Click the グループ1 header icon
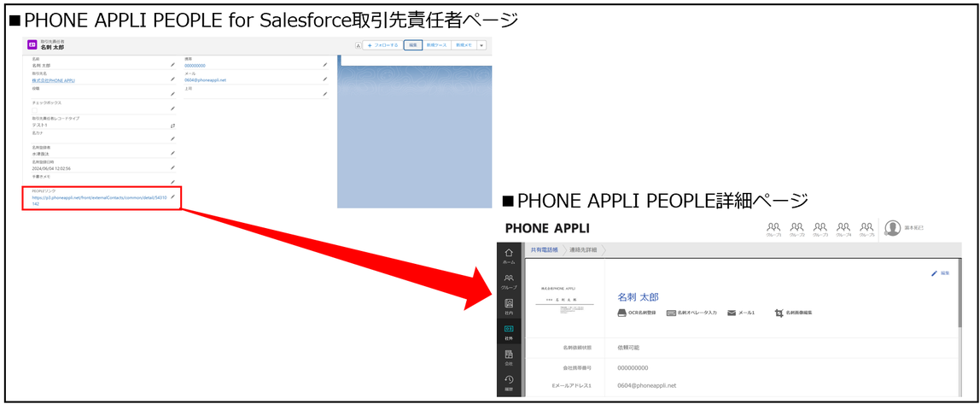 [773, 228]
